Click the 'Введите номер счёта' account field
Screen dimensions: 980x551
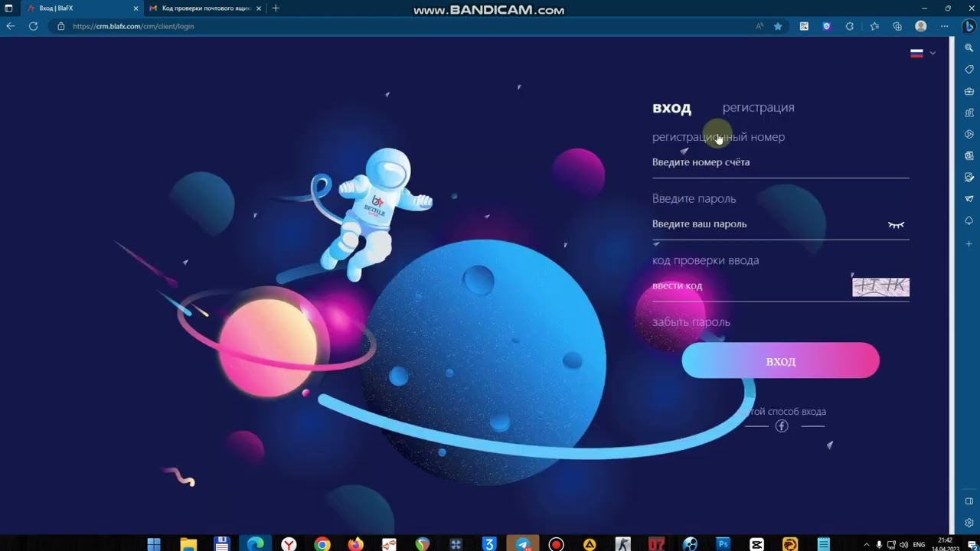[x=780, y=162]
